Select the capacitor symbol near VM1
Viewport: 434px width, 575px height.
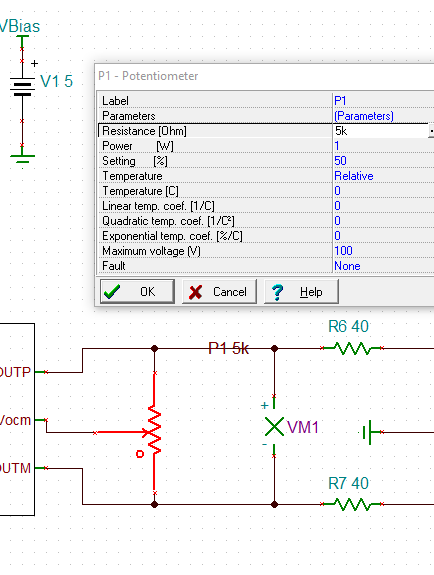(x=369, y=432)
